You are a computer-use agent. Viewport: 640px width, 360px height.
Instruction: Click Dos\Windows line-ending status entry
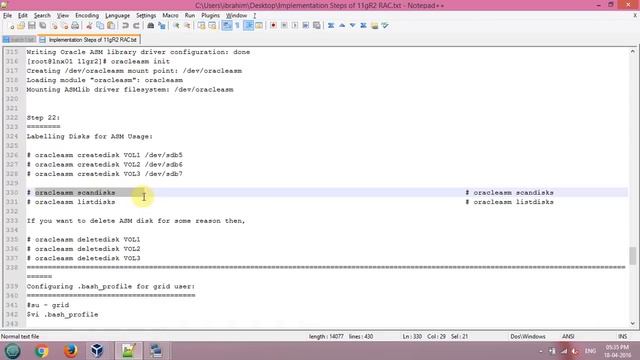pos(528,337)
